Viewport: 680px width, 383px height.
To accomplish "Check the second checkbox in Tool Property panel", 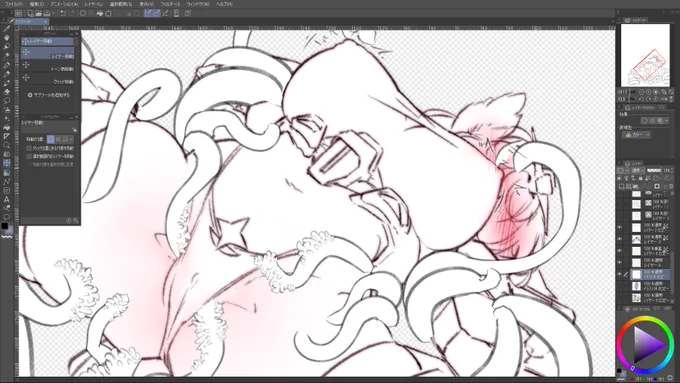I will click(x=29, y=156).
